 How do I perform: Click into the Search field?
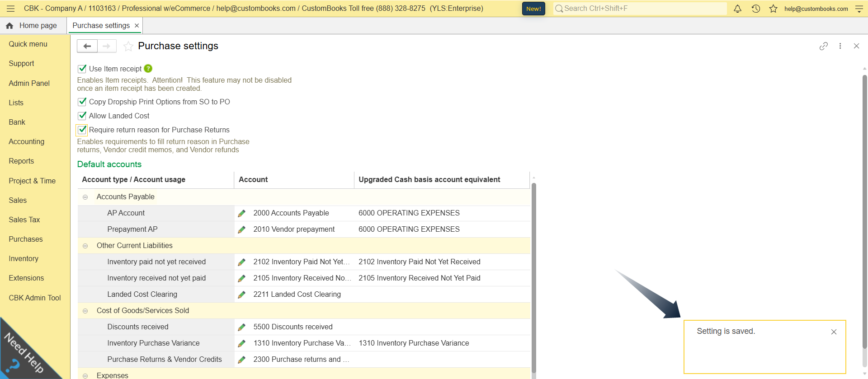click(640, 9)
